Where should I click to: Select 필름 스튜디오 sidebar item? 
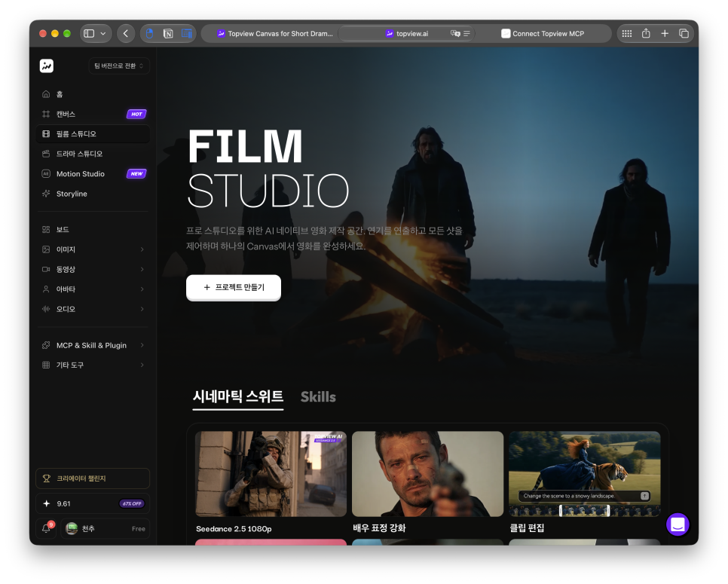pos(93,133)
